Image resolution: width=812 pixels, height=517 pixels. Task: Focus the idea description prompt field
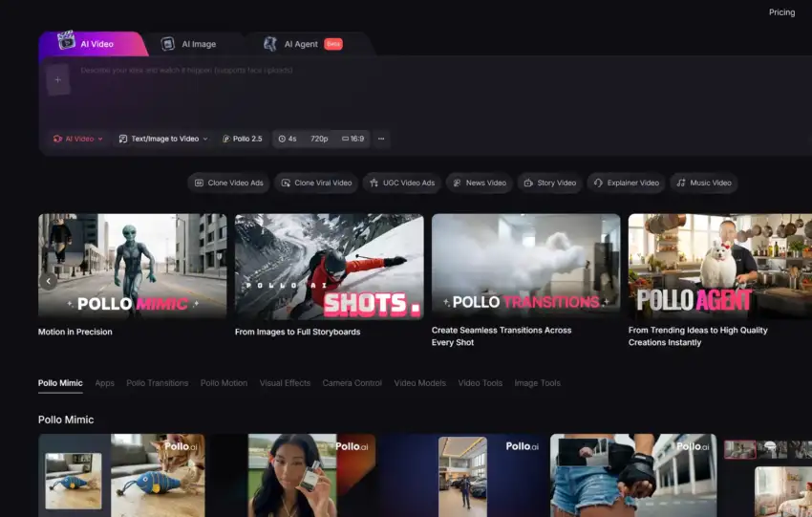(x=186, y=70)
